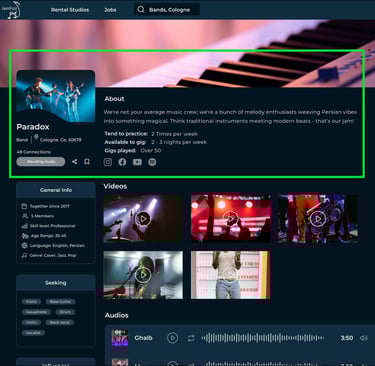Select the Back vocal seeking tag
This screenshot has height=366, width=375.
pos(60,322)
